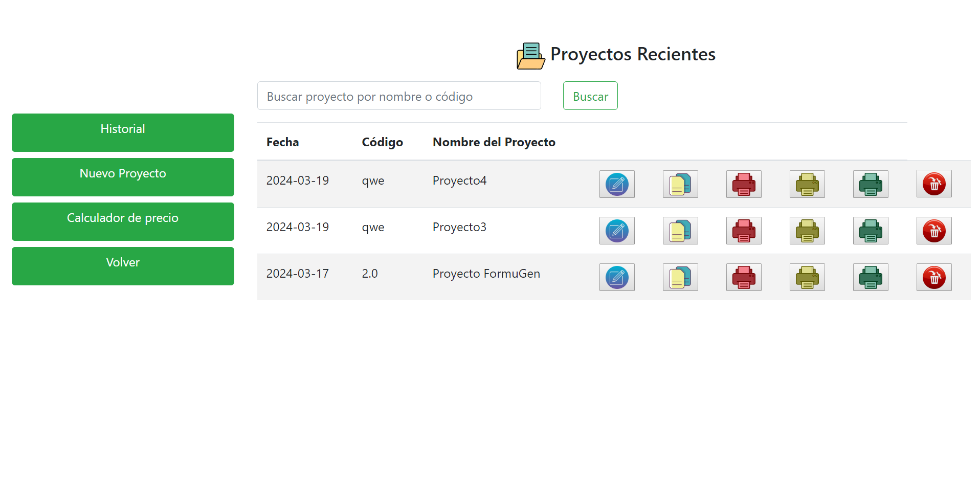Focus the project search input field
This screenshot has width=980, height=494.
399,96
